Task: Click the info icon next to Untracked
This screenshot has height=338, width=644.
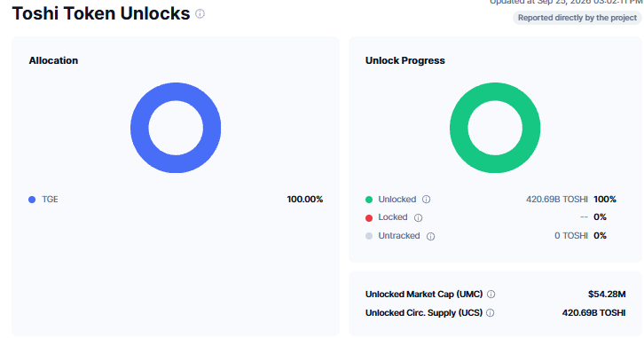Action: point(430,236)
